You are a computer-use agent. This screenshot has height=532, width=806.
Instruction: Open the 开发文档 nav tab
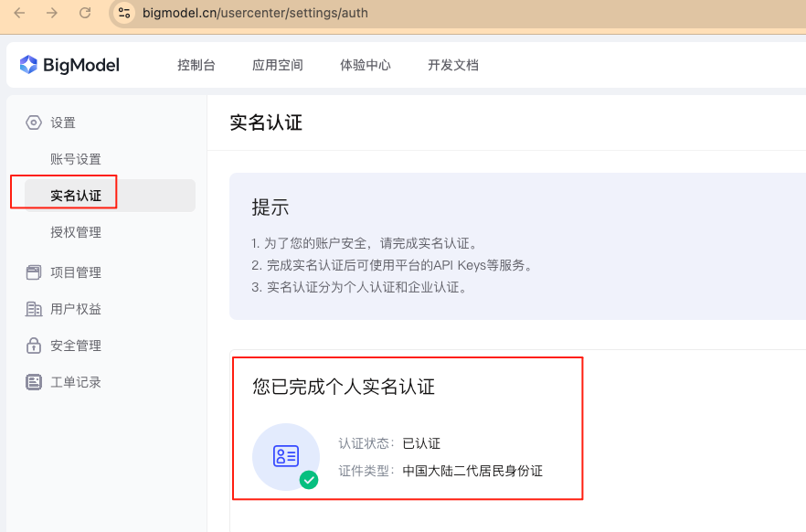point(453,65)
